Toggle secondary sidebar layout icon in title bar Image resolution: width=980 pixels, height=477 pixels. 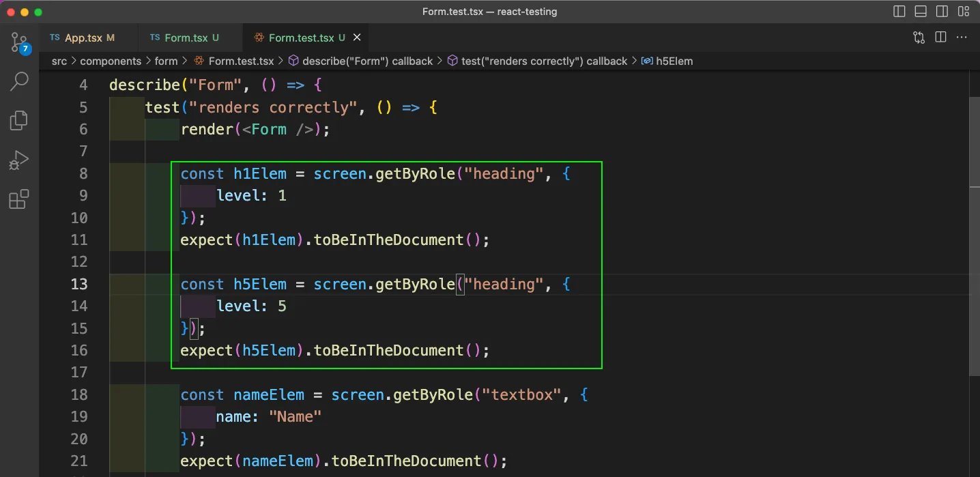pos(942,12)
